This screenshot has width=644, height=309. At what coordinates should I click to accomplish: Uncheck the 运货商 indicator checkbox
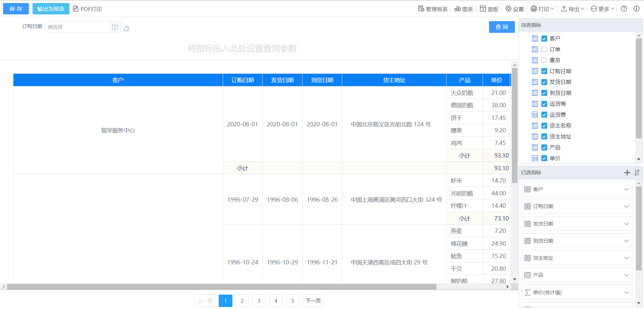click(544, 104)
